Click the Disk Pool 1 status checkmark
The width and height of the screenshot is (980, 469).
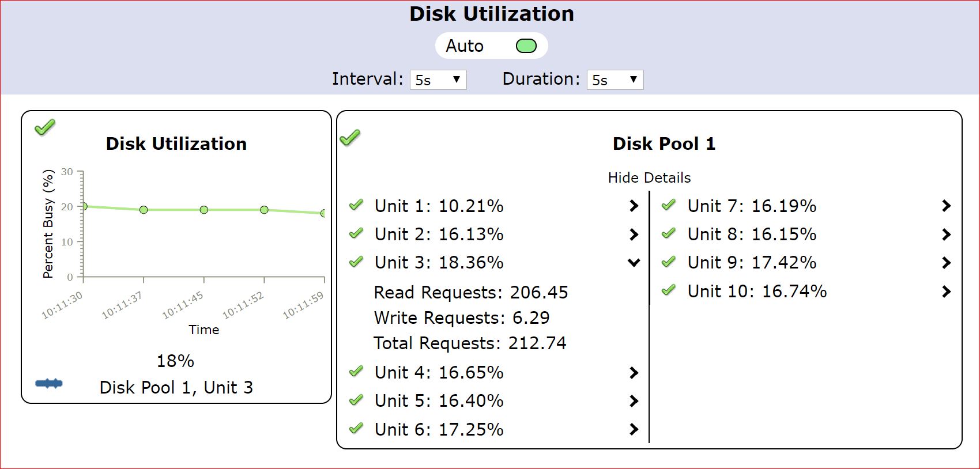pyautogui.click(x=350, y=138)
